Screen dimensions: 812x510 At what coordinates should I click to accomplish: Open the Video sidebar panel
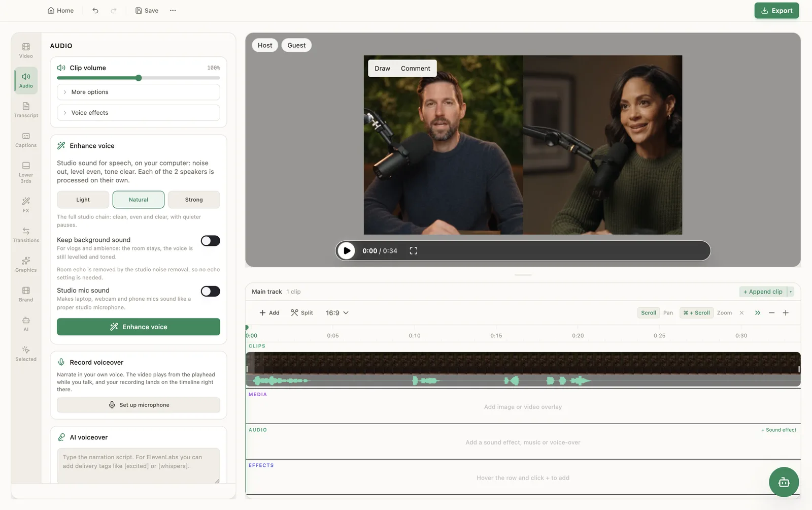26,50
